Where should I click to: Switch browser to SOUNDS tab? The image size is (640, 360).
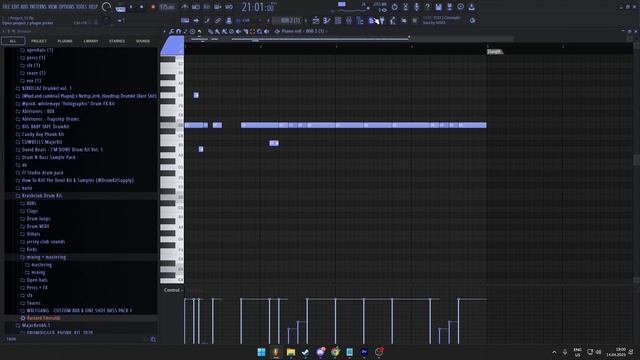[143, 41]
